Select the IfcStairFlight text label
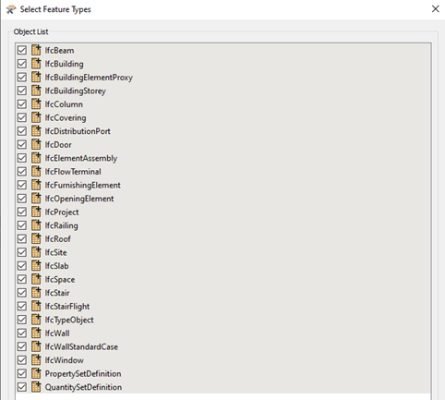 click(67, 306)
